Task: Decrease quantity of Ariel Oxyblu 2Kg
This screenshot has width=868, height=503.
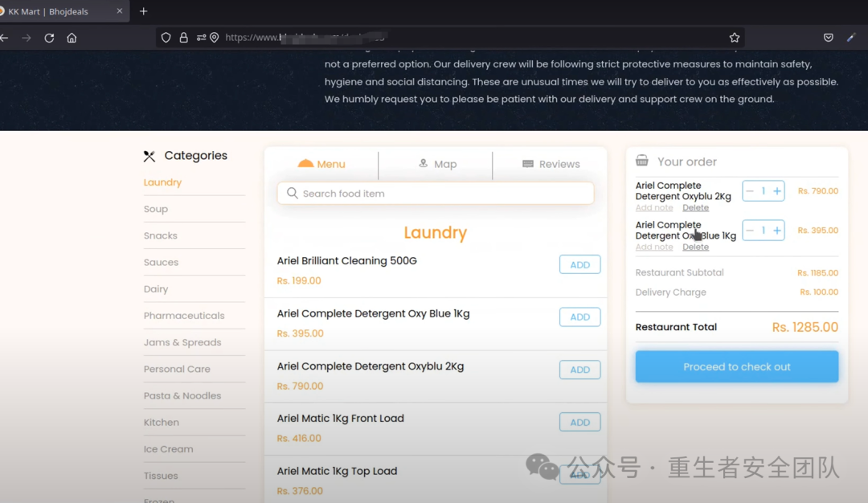Action: (x=750, y=191)
